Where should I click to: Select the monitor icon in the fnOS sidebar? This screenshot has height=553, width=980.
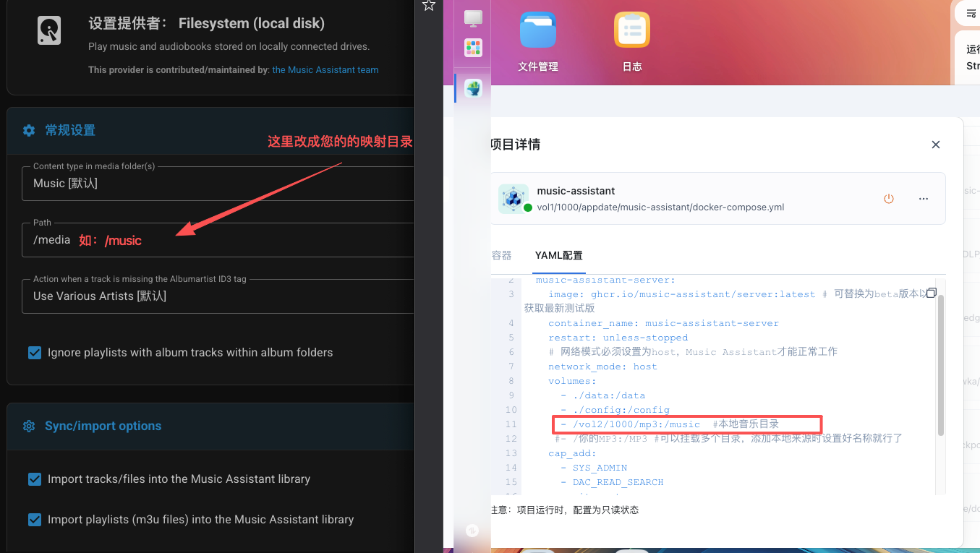[472, 20]
